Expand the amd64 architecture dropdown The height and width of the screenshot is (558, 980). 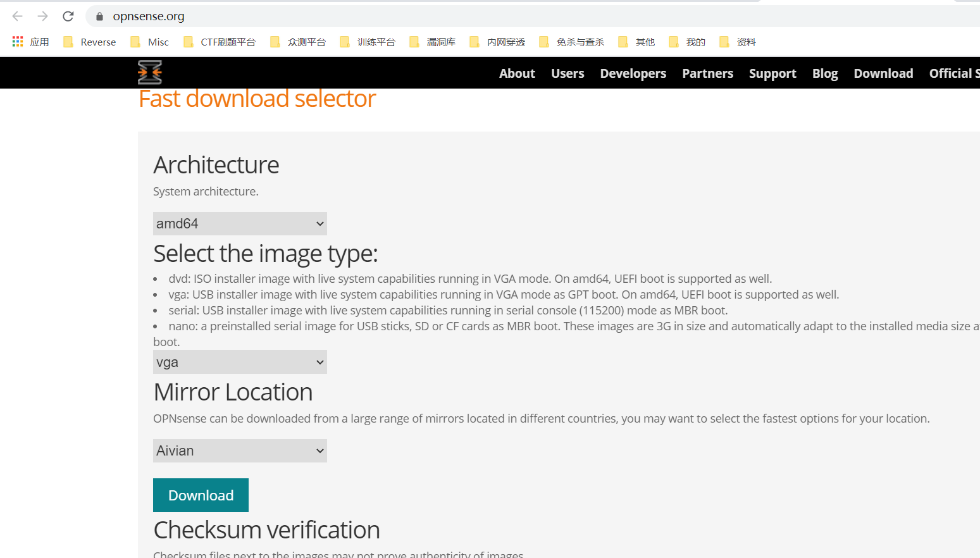tap(240, 223)
